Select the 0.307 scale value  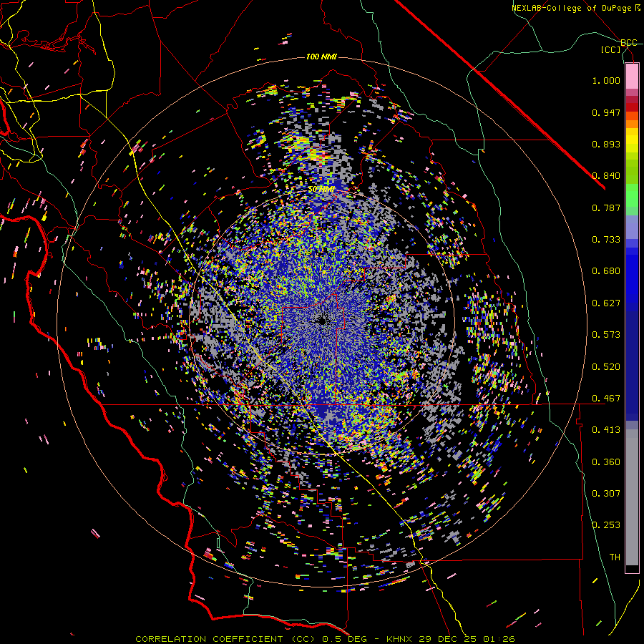(x=606, y=494)
